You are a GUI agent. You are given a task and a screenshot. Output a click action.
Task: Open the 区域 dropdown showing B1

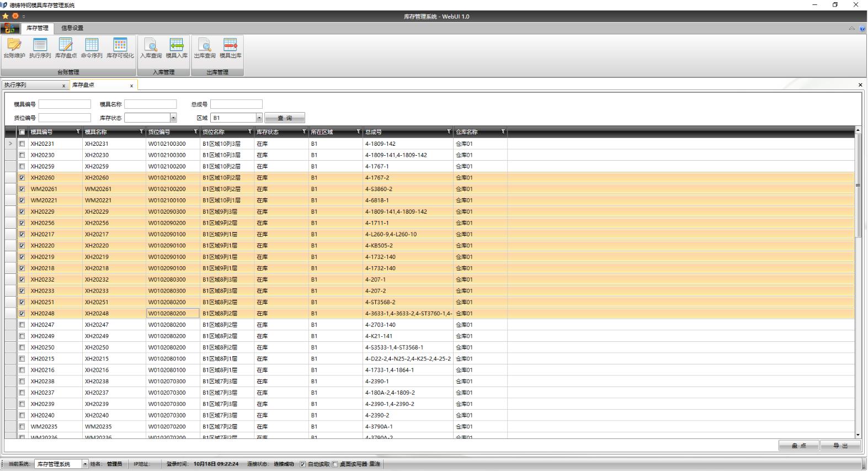tap(259, 118)
